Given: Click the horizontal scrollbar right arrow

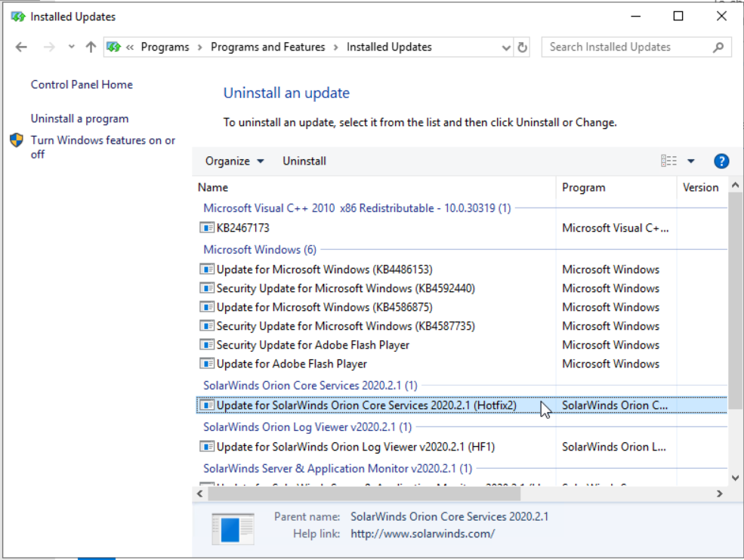Looking at the screenshot, I should pyautogui.click(x=719, y=494).
